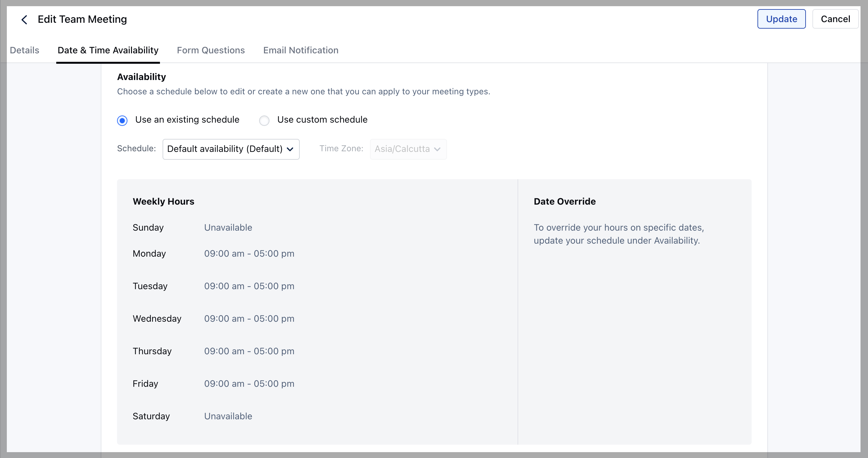Viewport: 868px width, 458px height.
Task: Click the Update button
Action: point(781,19)
